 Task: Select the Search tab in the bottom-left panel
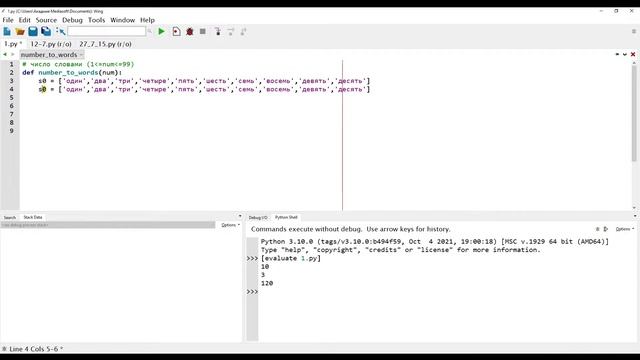10,218
